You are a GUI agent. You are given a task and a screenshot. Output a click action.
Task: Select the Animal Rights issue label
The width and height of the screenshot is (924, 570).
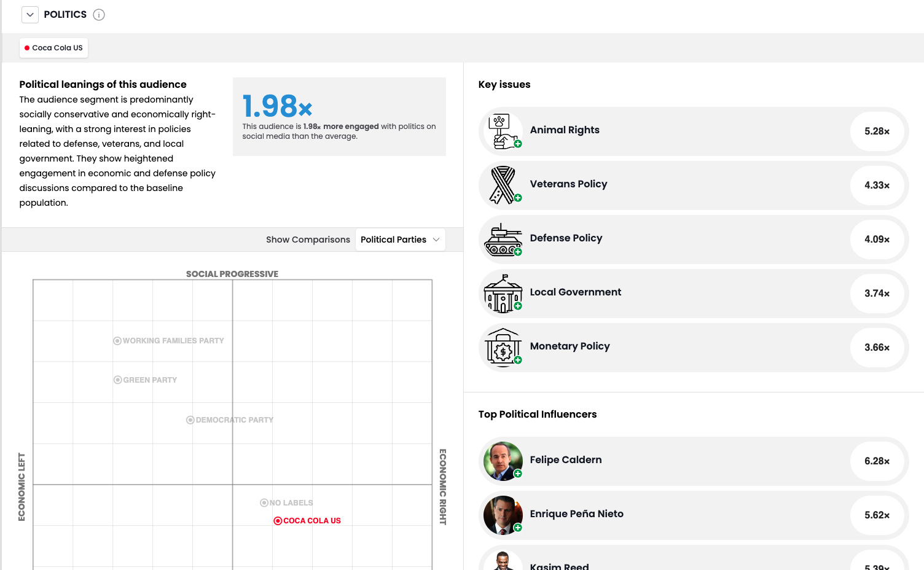[x=565, y=130]
